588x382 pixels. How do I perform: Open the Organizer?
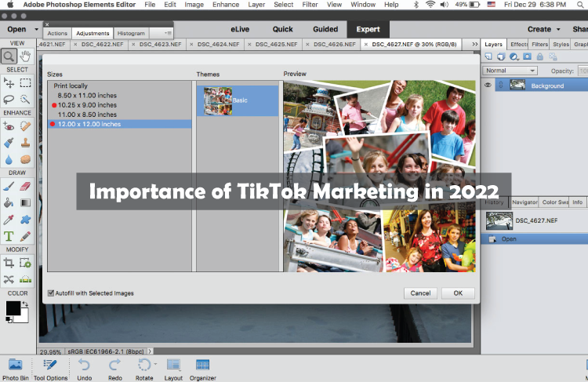(202, 365)
